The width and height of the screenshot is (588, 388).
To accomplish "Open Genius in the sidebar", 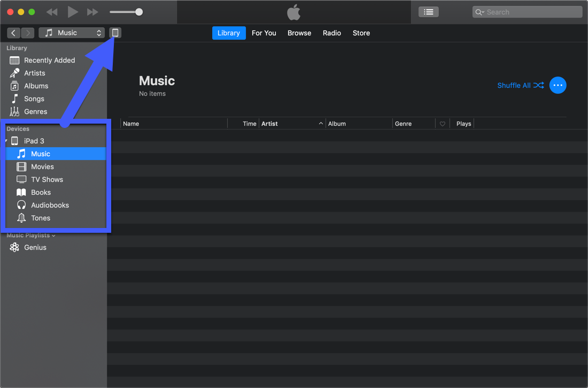I will (35, 248).
